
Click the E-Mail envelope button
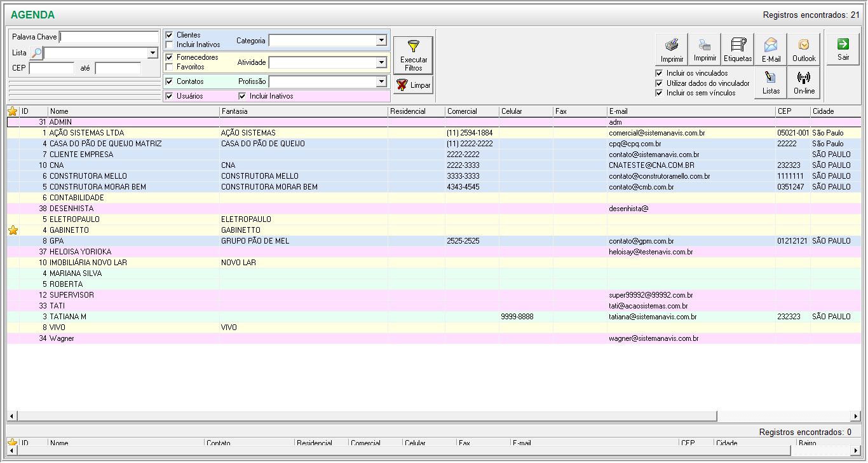pos(771,50)
